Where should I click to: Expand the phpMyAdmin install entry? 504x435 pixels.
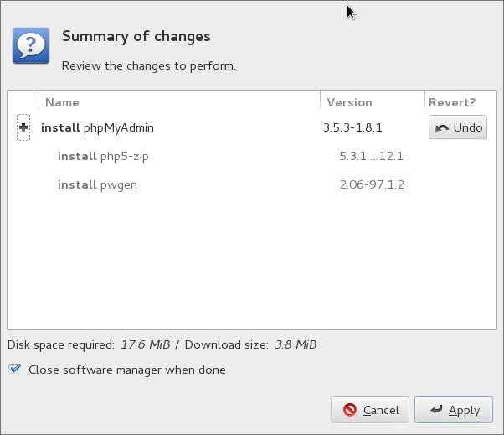coord(23,127)
